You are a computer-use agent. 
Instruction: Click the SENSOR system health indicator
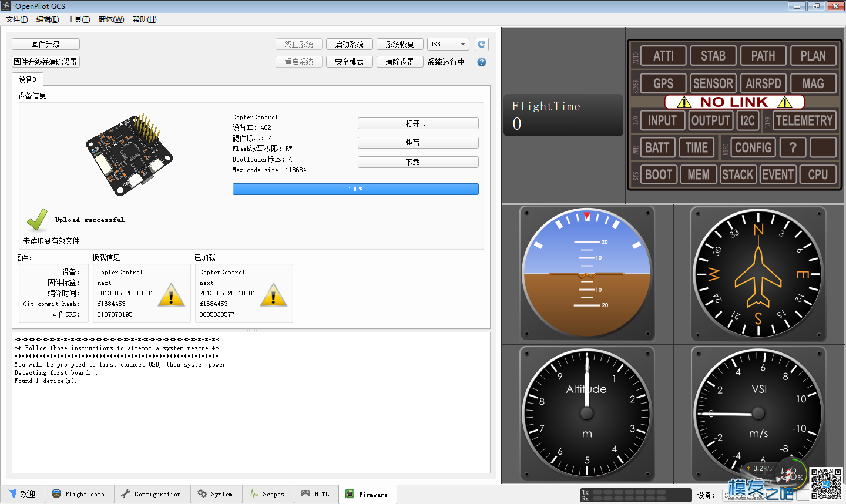(x=713, y=83)
